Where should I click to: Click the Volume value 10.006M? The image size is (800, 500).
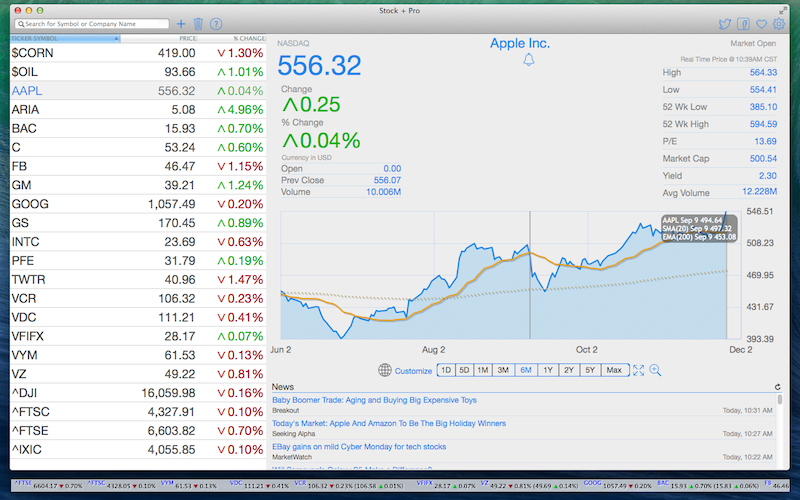point(383,192)
